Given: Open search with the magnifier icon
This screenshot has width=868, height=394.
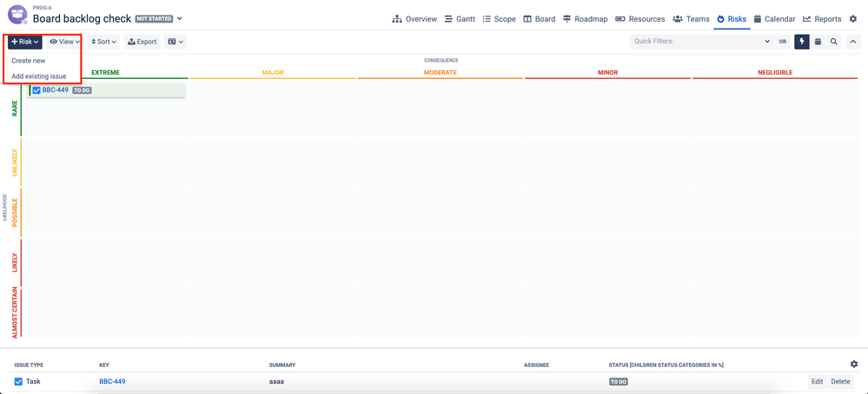Looking at the screenshot, I should point(833,42).
